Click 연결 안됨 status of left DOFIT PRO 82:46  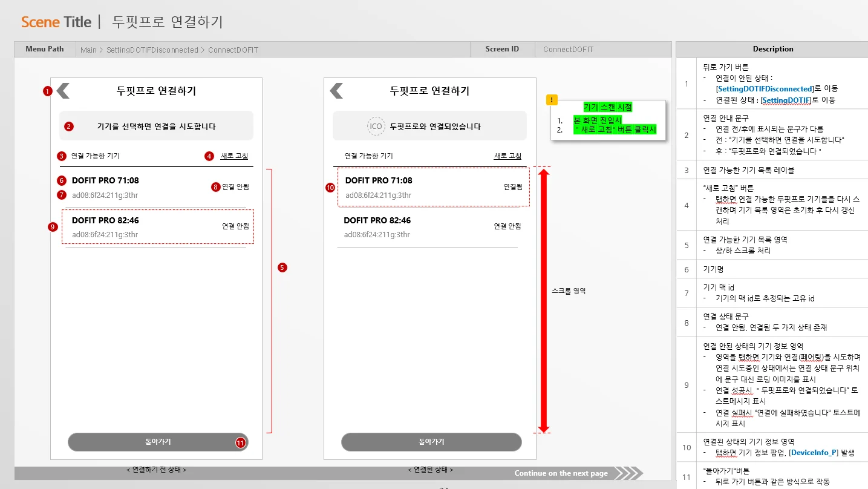[x=235, y=226]
